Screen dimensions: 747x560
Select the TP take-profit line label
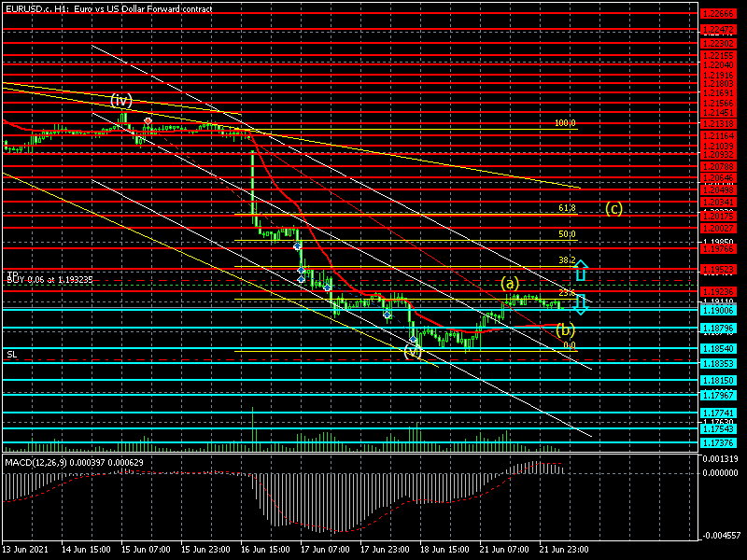tap(12, 273)
